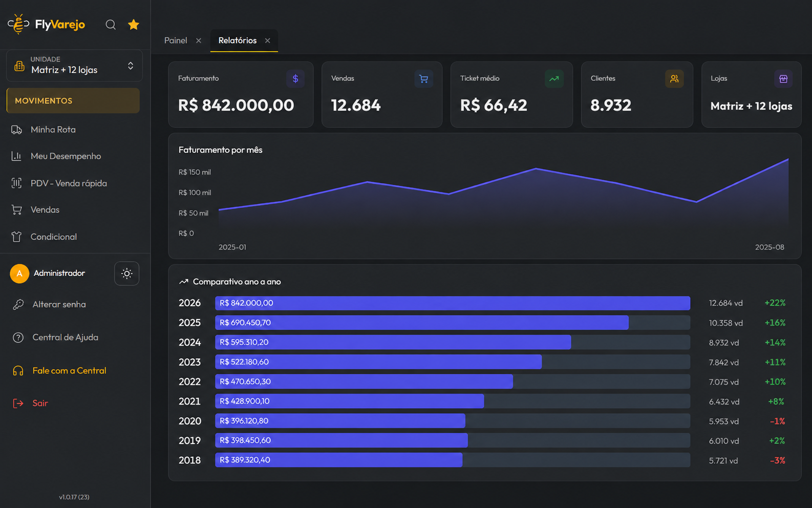Close the Relatórios tab

[x=267, y=40]
